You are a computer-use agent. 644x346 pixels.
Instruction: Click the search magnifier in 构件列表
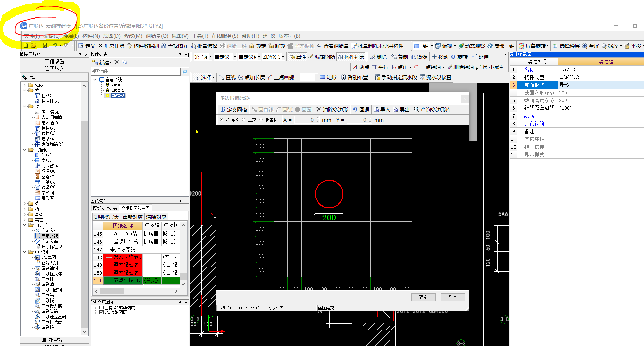coord(185,71)
